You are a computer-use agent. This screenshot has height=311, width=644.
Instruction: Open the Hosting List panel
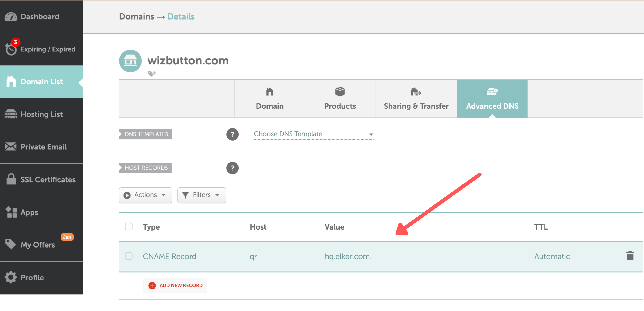click(41, 114)
